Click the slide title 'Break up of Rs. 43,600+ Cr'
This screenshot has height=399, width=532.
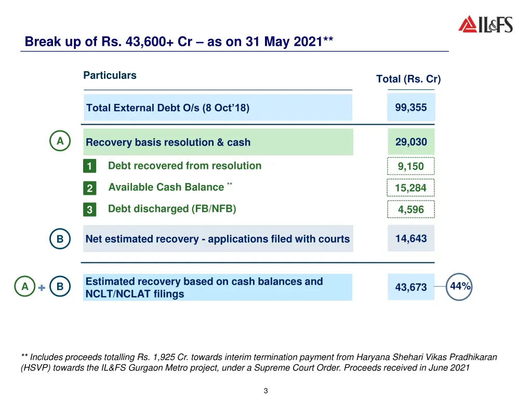click(179, 42)
